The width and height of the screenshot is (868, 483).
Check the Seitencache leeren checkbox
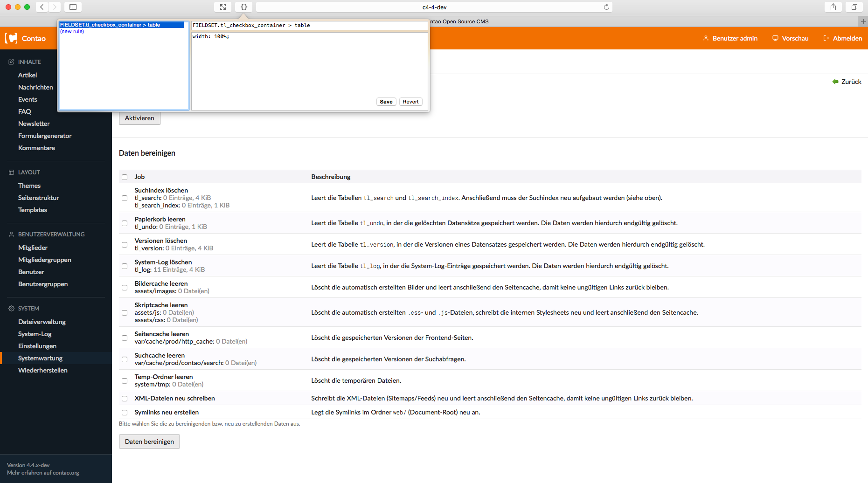coord(125,338)
